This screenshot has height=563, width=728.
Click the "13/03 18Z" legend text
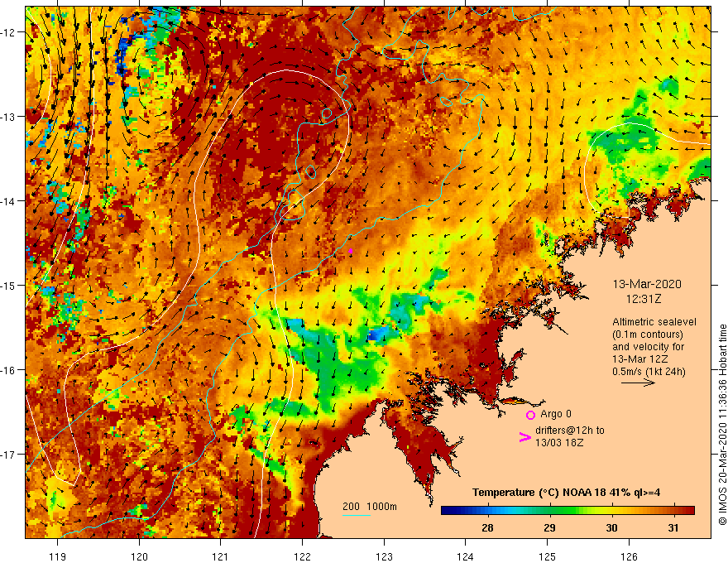559,443
